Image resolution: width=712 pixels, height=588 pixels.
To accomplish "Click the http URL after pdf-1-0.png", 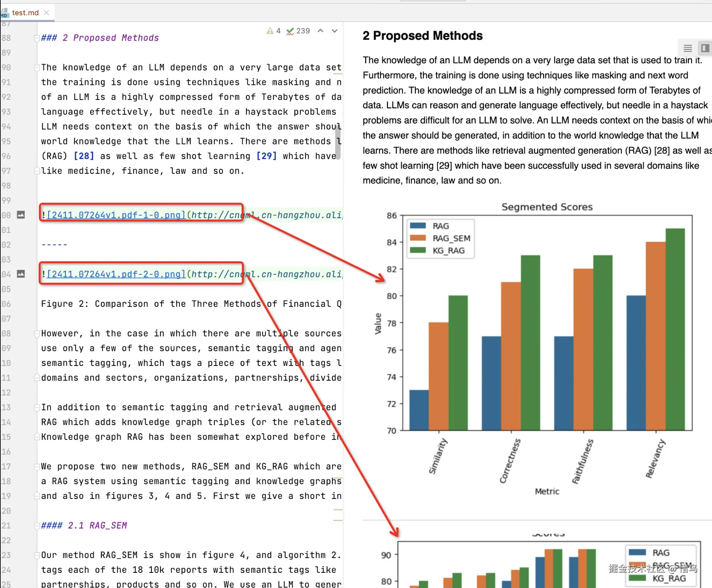I will (267, 215).
